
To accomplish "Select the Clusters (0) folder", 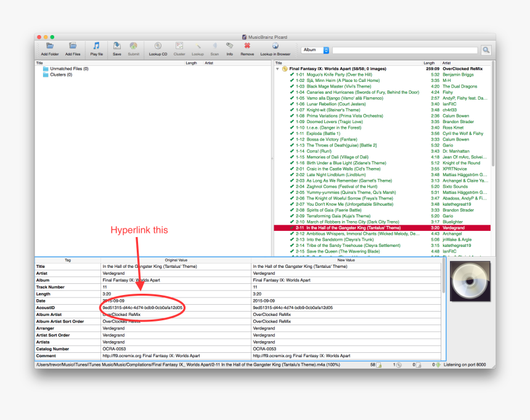I will [x=58, y=75].
